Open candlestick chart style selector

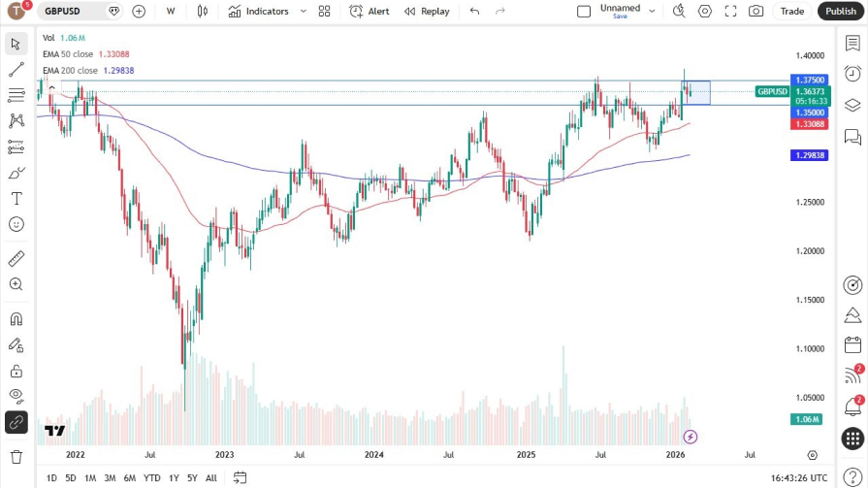(202, 11)
